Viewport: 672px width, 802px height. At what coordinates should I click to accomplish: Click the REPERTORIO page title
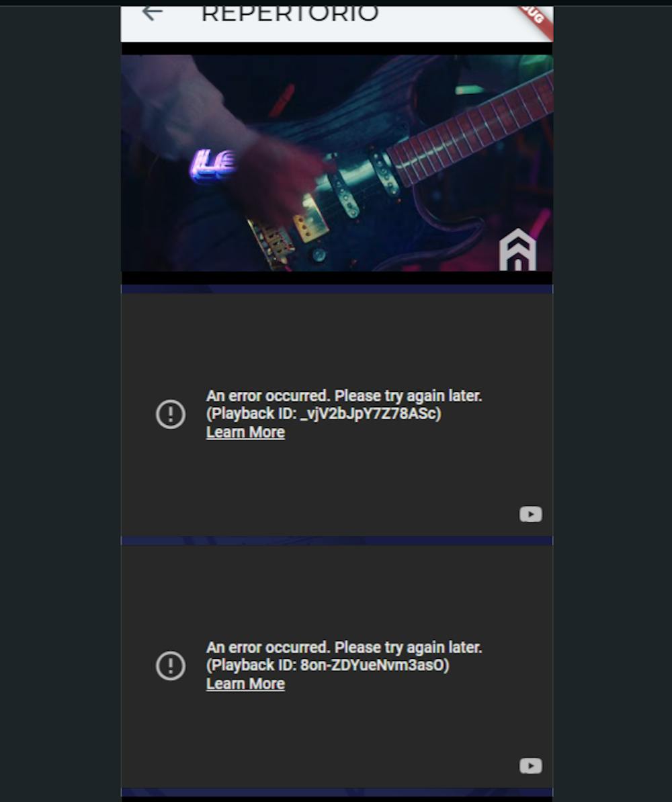[290, 14]
